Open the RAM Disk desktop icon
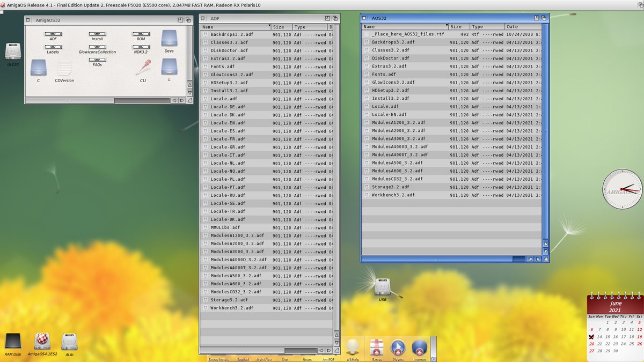 12,341
